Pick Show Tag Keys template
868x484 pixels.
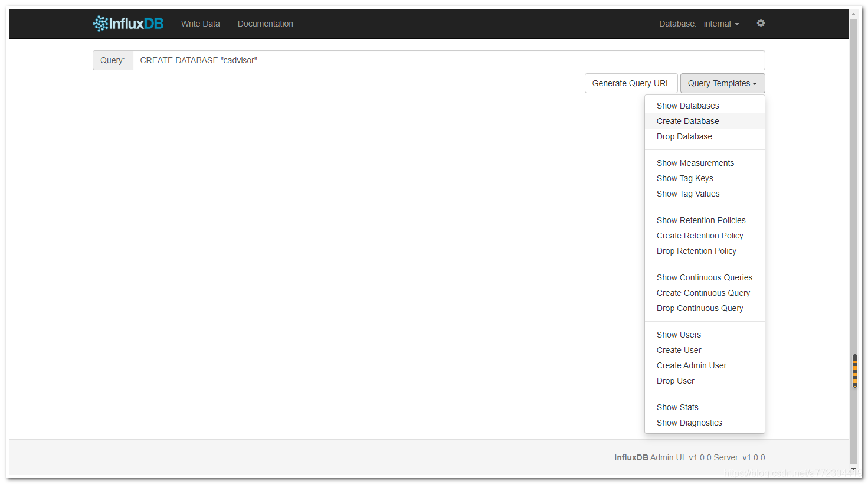pos(705,178)
